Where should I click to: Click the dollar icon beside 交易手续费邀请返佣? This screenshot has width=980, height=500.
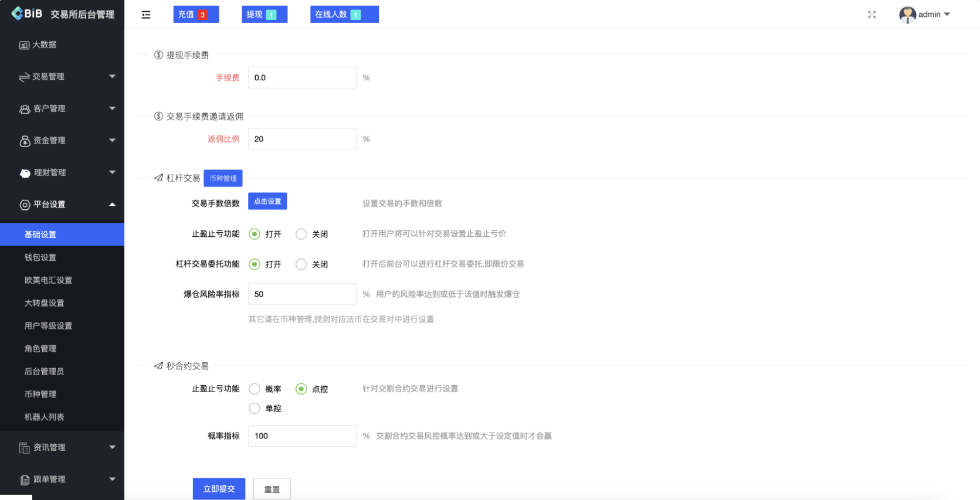click(158, 117)
